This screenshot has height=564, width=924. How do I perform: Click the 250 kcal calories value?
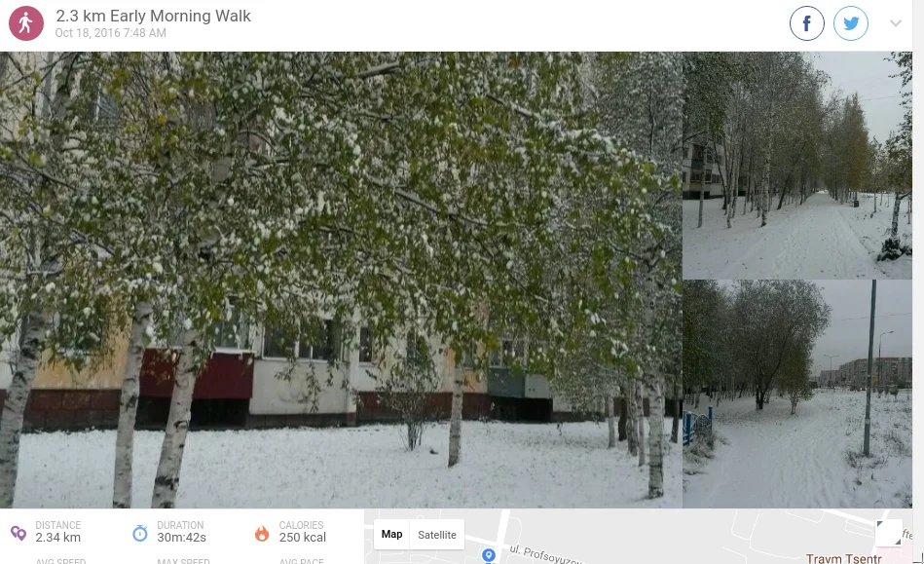(x=302, y=538)
